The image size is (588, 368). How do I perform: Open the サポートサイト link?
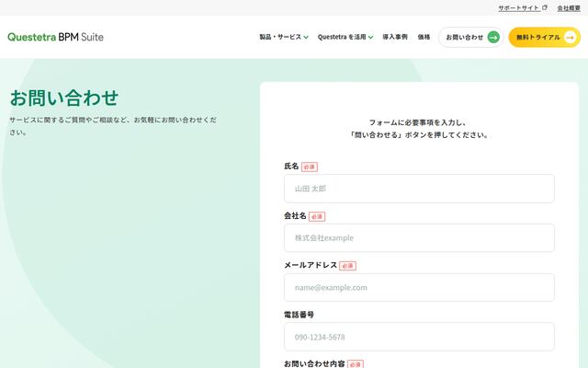pos(523,8)
